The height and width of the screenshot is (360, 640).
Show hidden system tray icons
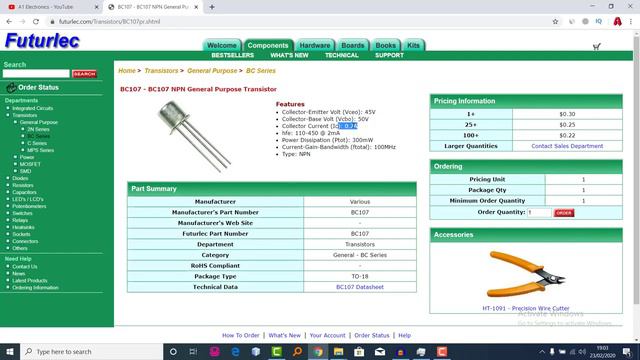[542, 351]
